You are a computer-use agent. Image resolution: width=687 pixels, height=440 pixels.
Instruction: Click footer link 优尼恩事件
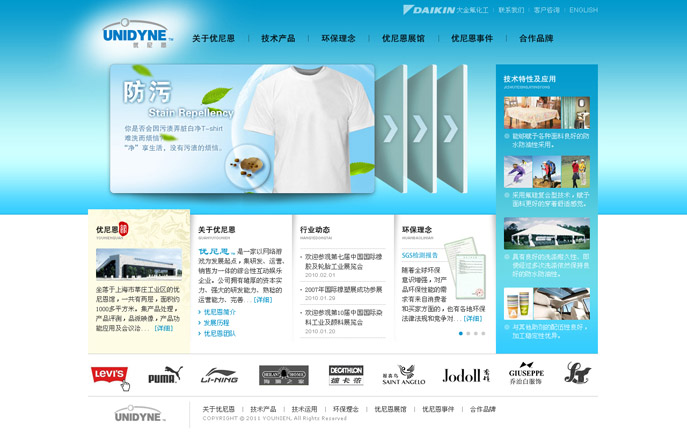pos(438,409)
